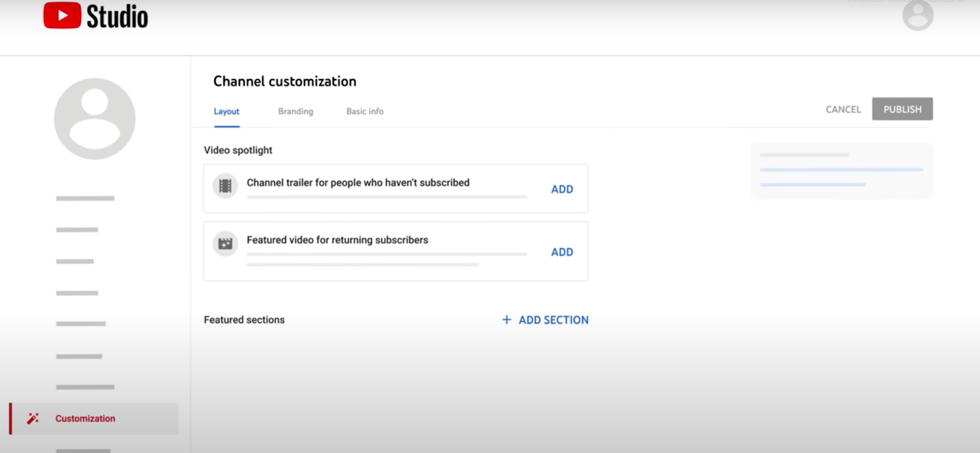Click the placeholder info card below PUBLISH
Viewport: 980px width, 453px height.
click(x=841, y=171)
